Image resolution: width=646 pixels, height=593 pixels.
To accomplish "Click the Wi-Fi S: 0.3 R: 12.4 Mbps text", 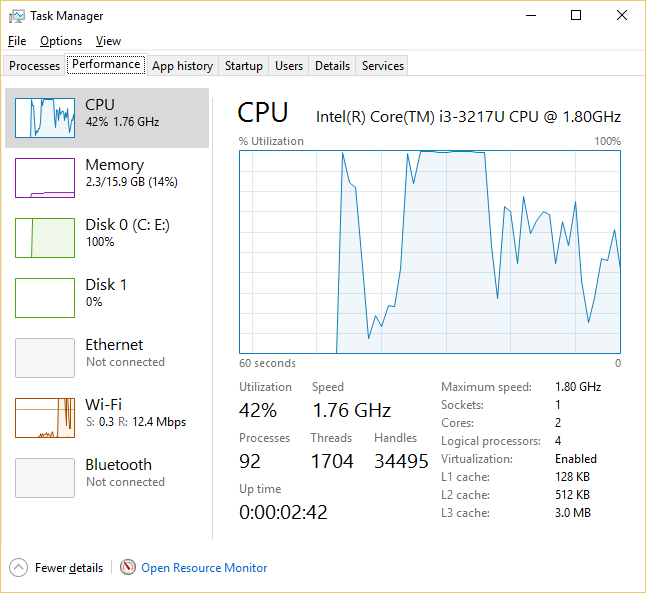I will pyautogui.click(x=136, y=422).
